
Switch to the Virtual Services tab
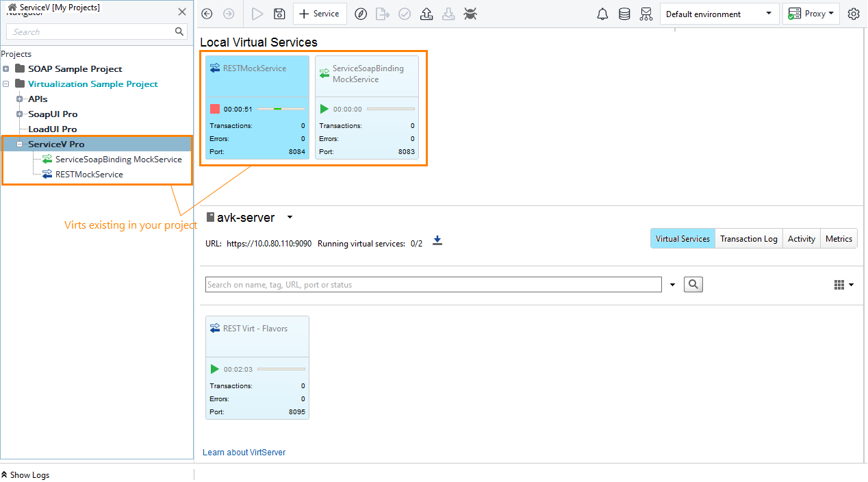[x=682, y=239]
